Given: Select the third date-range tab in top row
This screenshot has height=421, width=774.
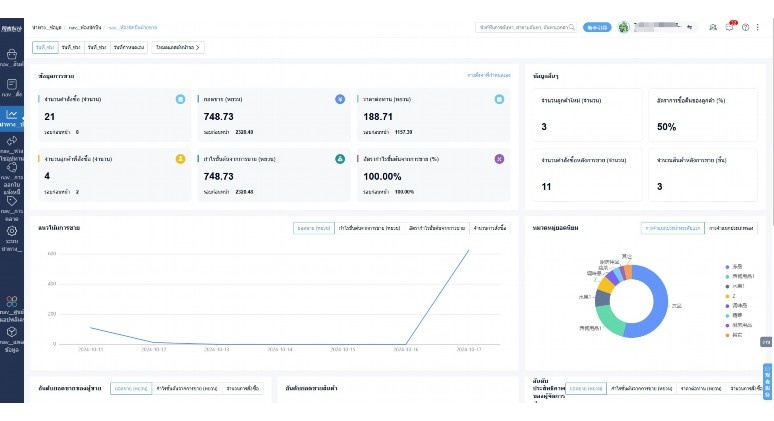Looking at the screenshot, I should [97, 47].
